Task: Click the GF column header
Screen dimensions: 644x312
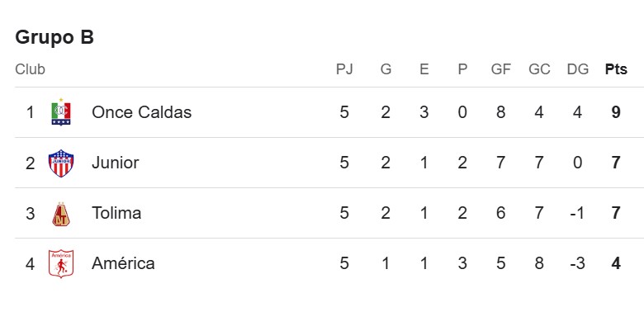Action: pos(500,69)
